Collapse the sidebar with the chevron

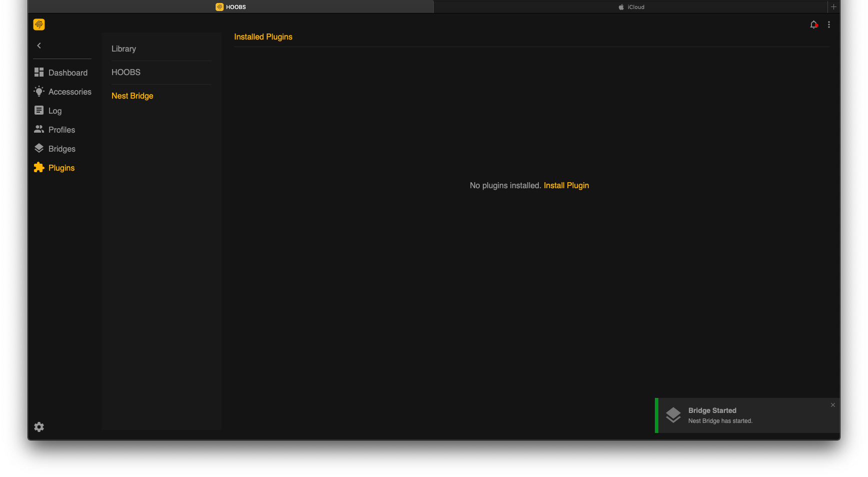[x=39, y=45]
